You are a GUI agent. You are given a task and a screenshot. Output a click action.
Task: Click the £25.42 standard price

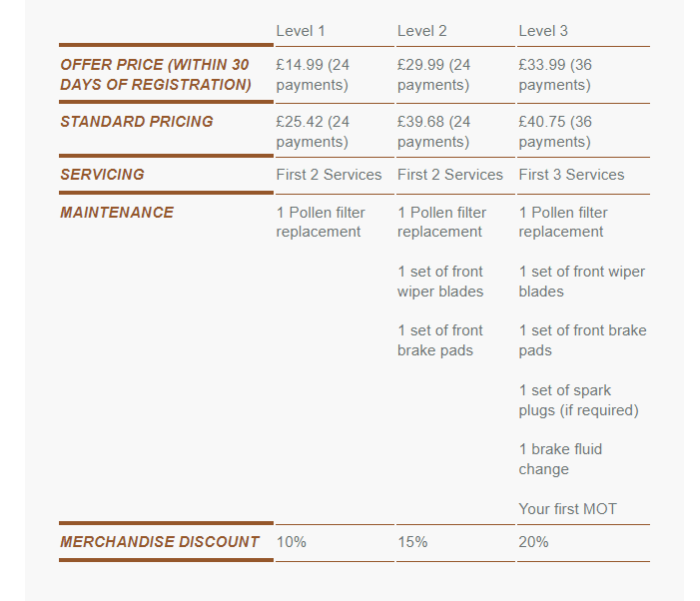(313, 132)
